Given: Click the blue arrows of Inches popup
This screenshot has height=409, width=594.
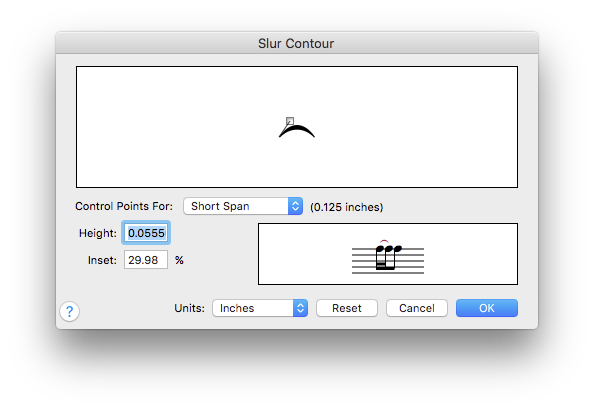Looking at the screenshot, I should 300,308.
